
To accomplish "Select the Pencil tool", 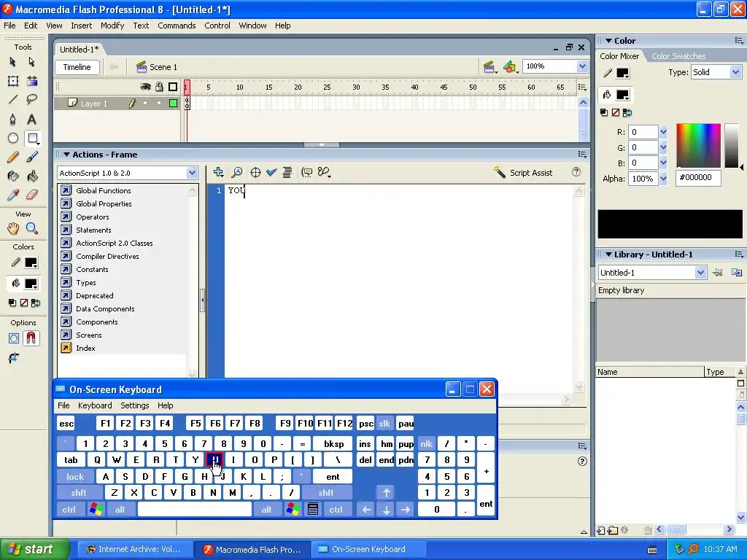I will point(13,157).
